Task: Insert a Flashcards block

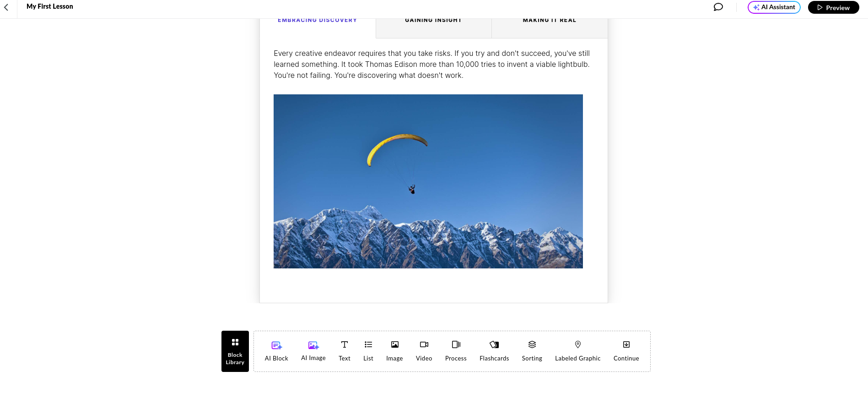Action: (494, 351)
